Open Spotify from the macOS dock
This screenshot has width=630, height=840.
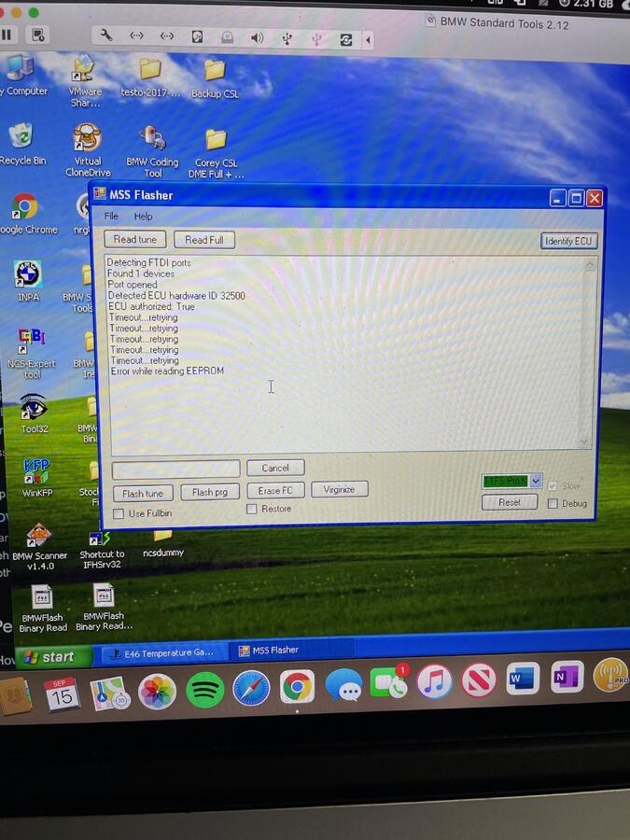(x=204, y=690)
